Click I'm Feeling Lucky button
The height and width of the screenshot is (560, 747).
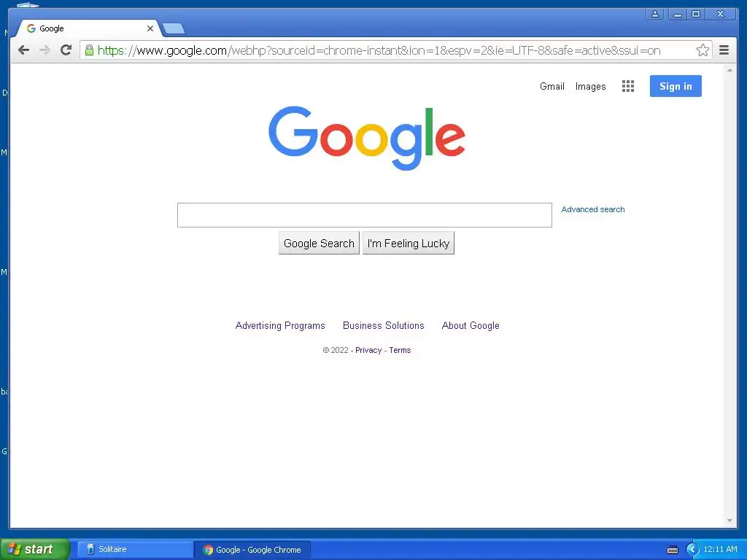click(409, 244)
